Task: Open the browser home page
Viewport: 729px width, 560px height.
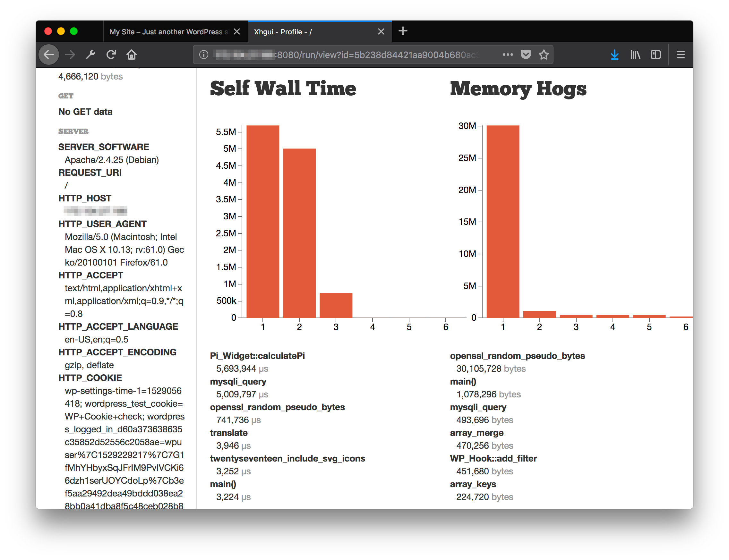Action: pos(132,54)
